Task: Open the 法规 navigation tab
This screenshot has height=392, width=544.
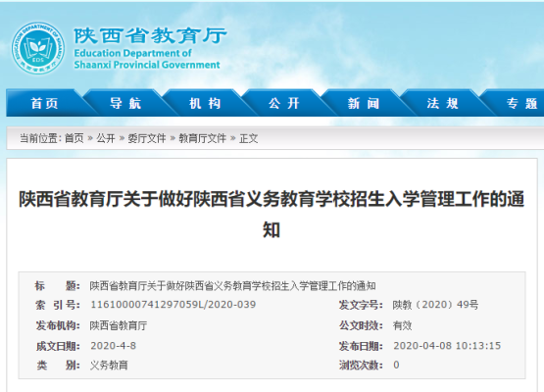Action: [x=442, y=103]
